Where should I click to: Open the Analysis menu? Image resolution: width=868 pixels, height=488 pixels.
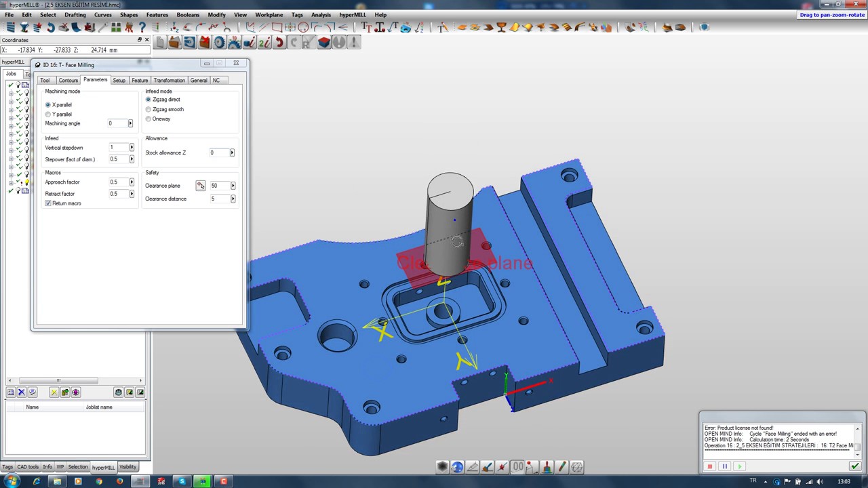coord(321,15)
